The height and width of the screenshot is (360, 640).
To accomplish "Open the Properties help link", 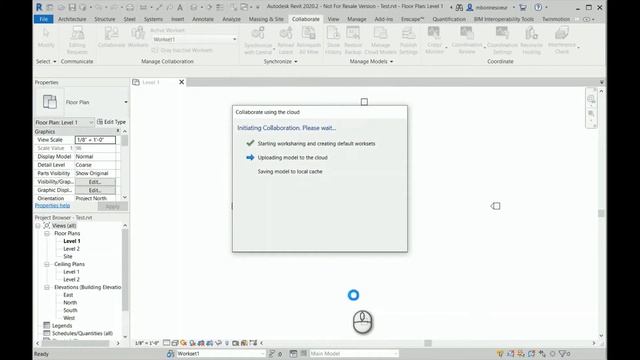I will point(52,206).
